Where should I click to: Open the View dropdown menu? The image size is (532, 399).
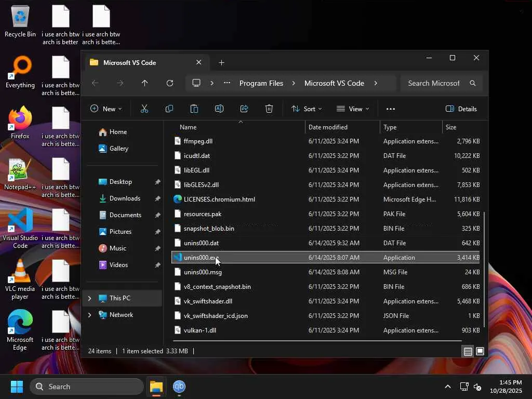[353, 109]
